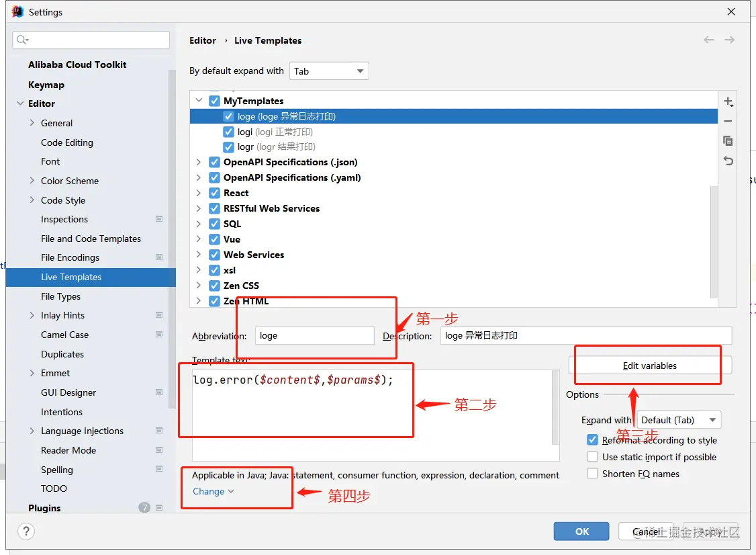
Task: Click the Plugins update count badge
Action: 144,508
